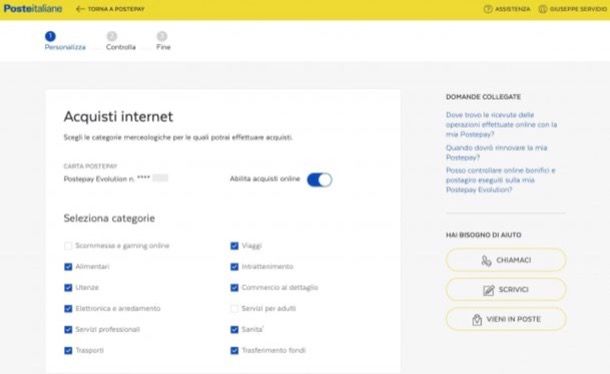Click the Domande collegate heading
This screenshot has height=374, width=610.
483,97
